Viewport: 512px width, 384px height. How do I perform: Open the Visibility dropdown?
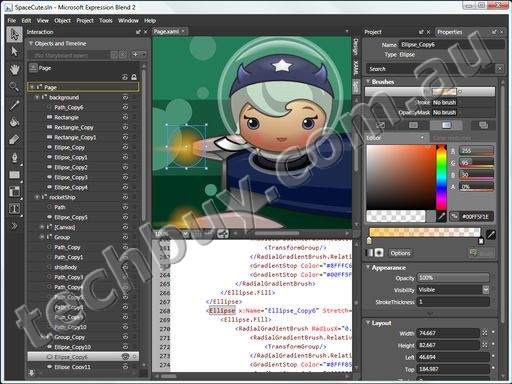click(486, 290)
